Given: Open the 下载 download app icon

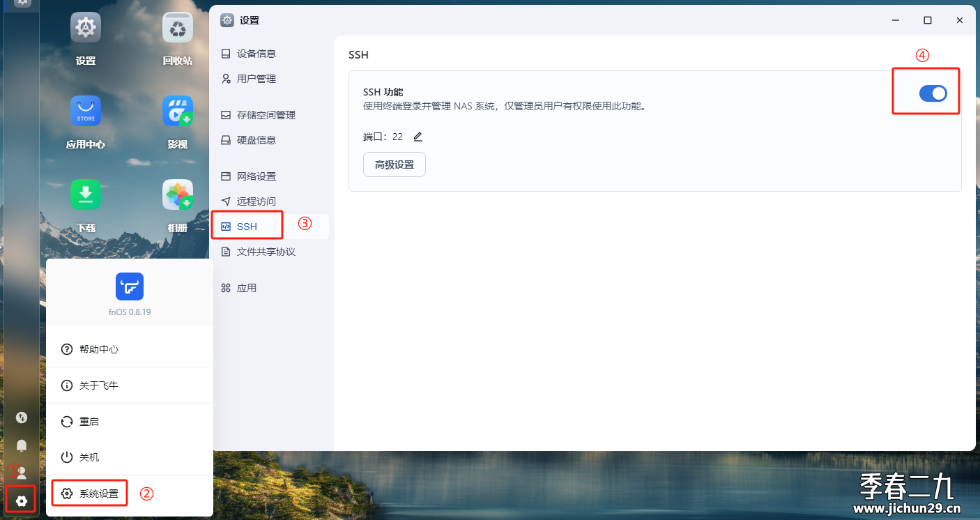Looking at the screenshot, I should (x=86, y=195).
